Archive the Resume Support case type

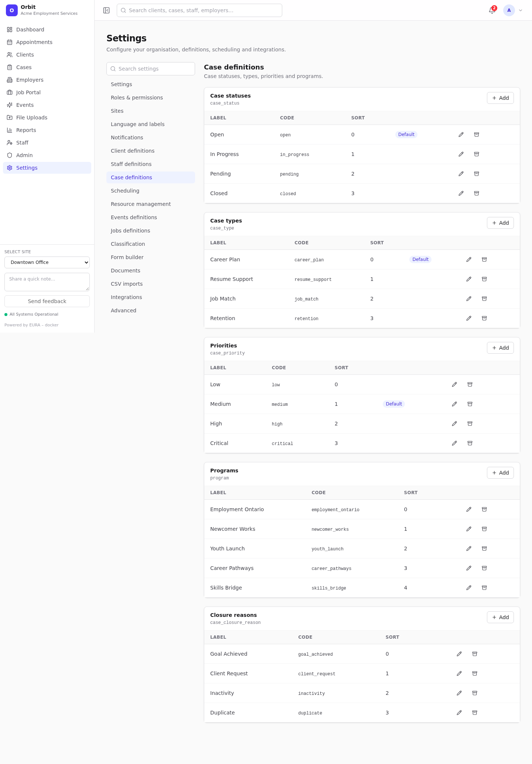click(x=484, y=279)
